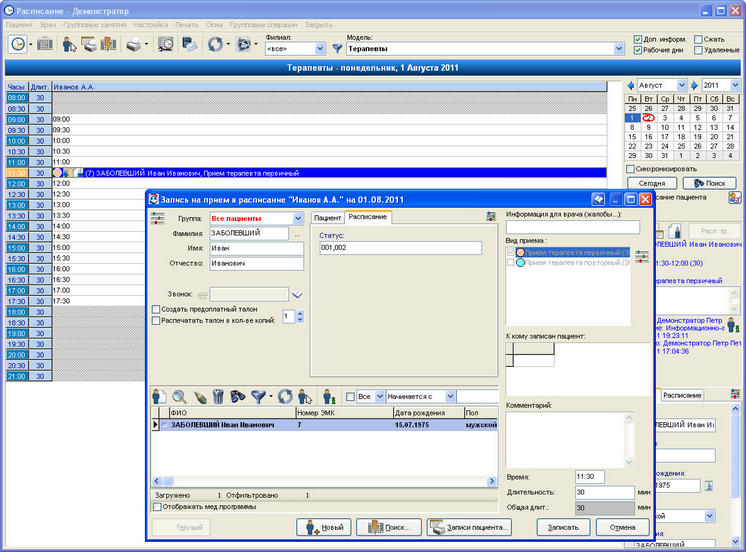Open the Групповые операции menu
The width and height of the screenshot is (746, 552).
click(264, 25)
